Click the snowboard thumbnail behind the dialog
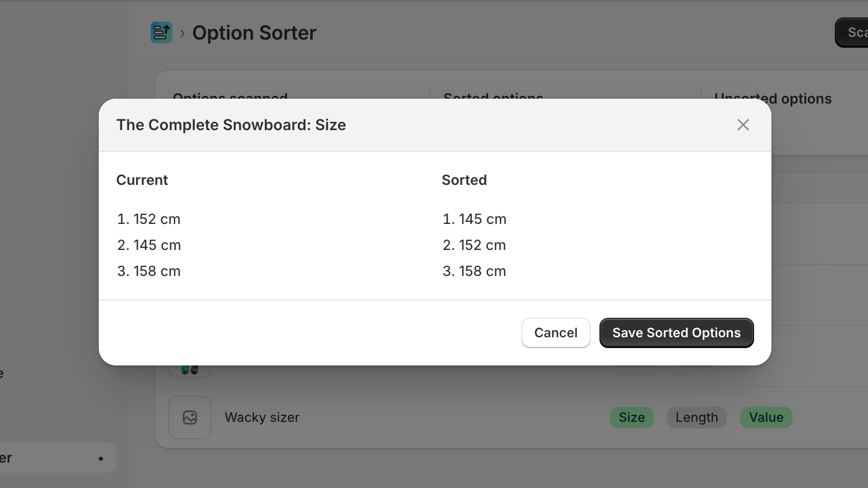The image size is (868, 488). [190, 370]
